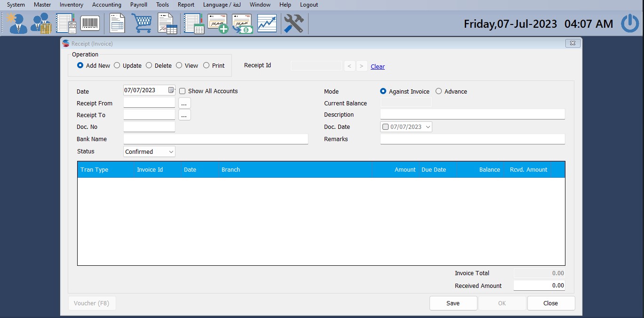
Task: Click the Received Amount field
Action: [x=539, y=286]
